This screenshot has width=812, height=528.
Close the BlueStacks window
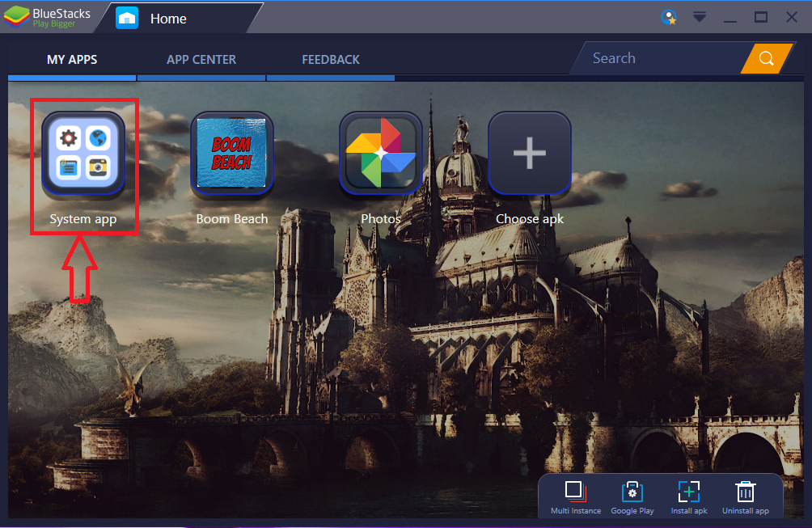[791, 17]
